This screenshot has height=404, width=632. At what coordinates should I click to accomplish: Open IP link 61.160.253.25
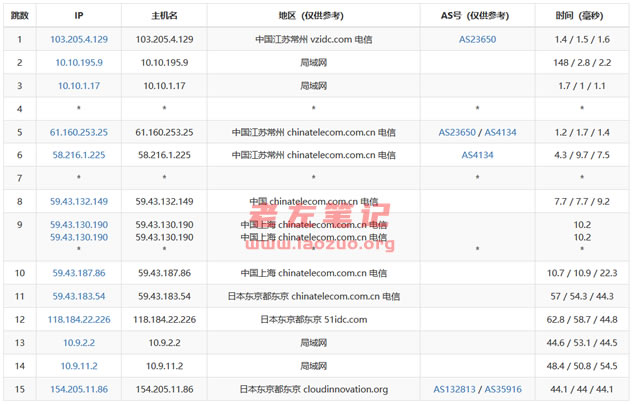click(x=79, y=132)
